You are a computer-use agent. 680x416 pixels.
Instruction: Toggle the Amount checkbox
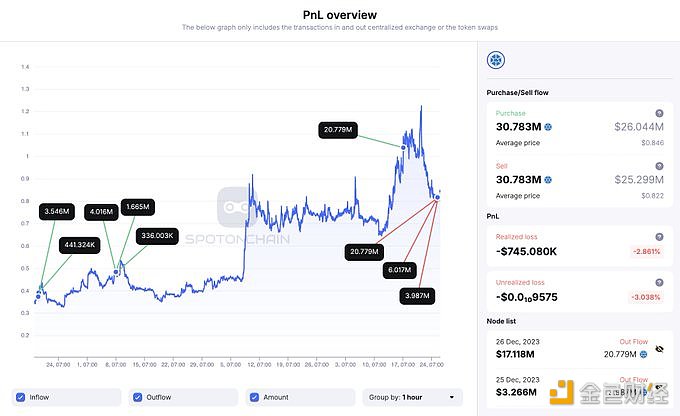[255, 397]
